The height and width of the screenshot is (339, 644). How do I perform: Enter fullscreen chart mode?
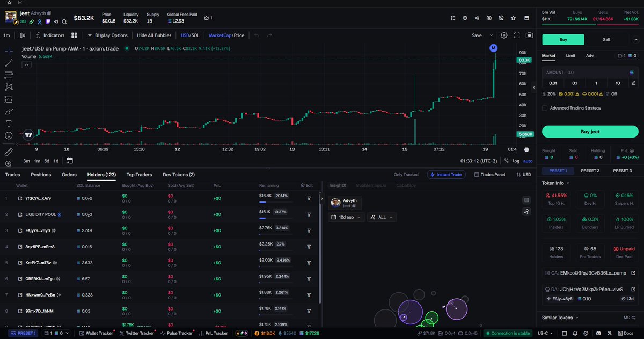(x=517, y=35)
